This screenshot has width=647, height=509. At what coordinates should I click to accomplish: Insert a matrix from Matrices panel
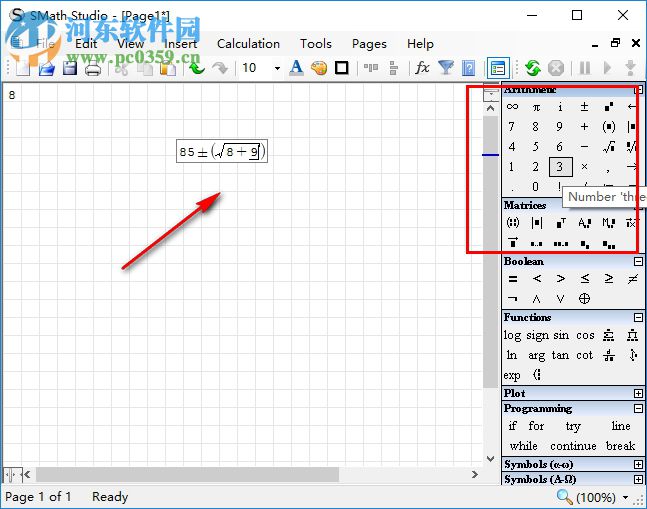tap(512, 223)
